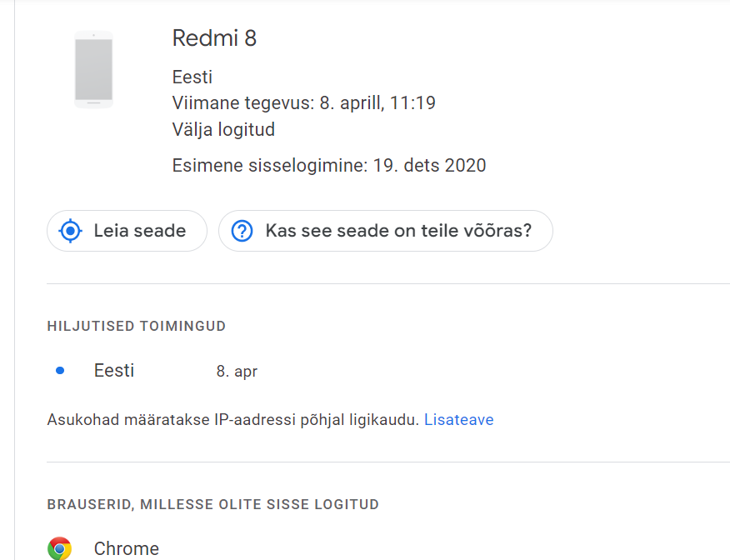730x560 pixels.
Task: Select the Eesti entry under Hiljutised toimingud
Action: pyautogui.click(x=114, y=371)
